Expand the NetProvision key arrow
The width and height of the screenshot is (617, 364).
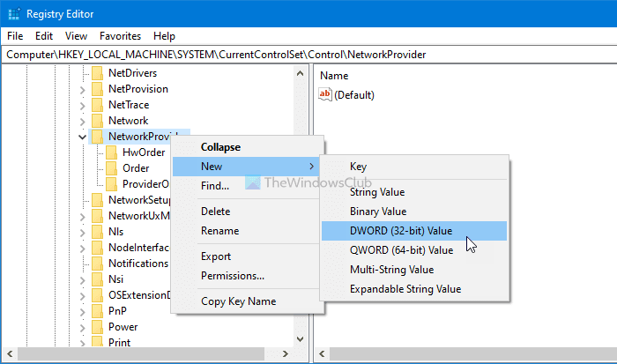[82, 90]
